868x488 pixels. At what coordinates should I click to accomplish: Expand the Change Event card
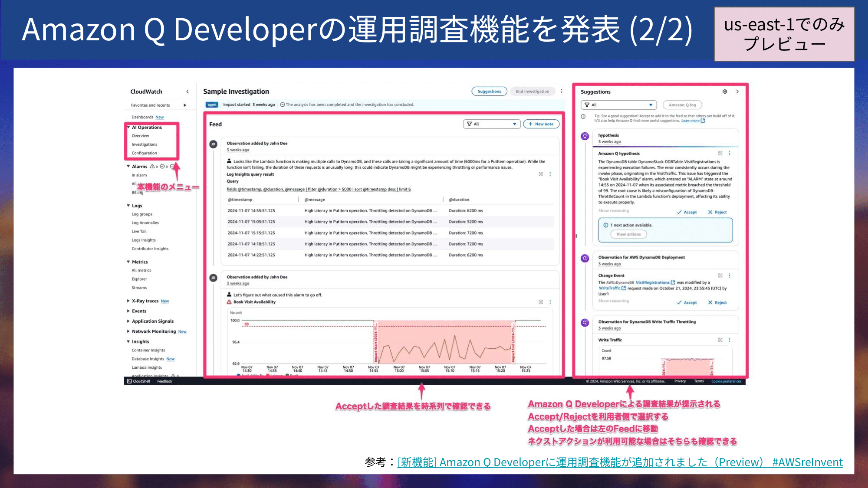coord(720,275)
